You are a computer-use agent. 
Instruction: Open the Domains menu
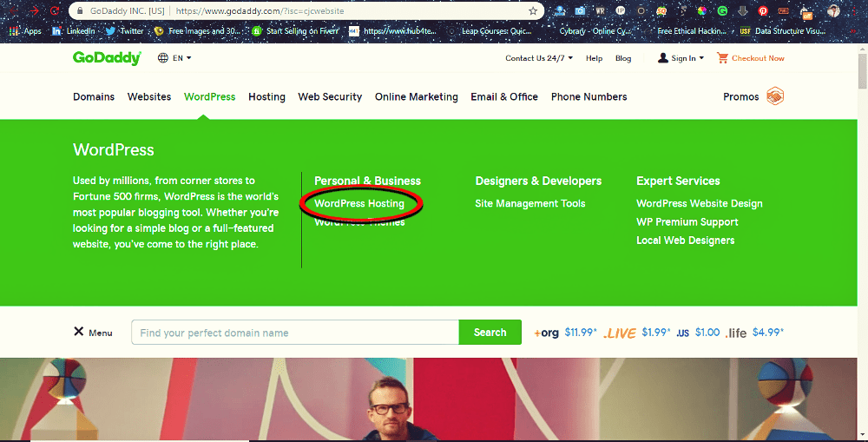(x=94, y=96)
